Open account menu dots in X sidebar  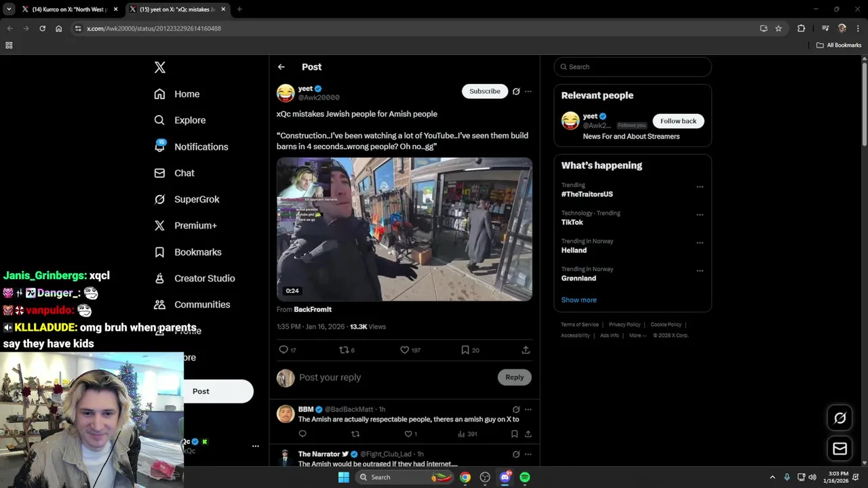(256, 446)
